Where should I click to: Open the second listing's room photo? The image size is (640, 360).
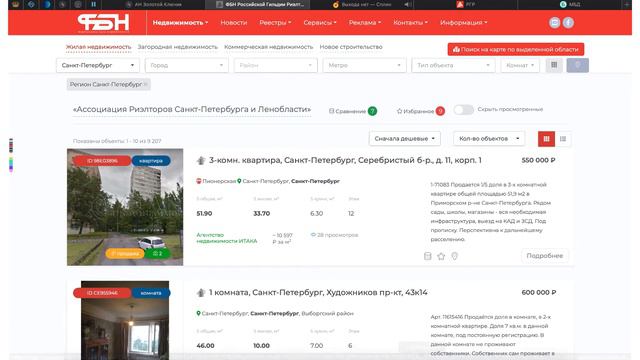point(125,320)
